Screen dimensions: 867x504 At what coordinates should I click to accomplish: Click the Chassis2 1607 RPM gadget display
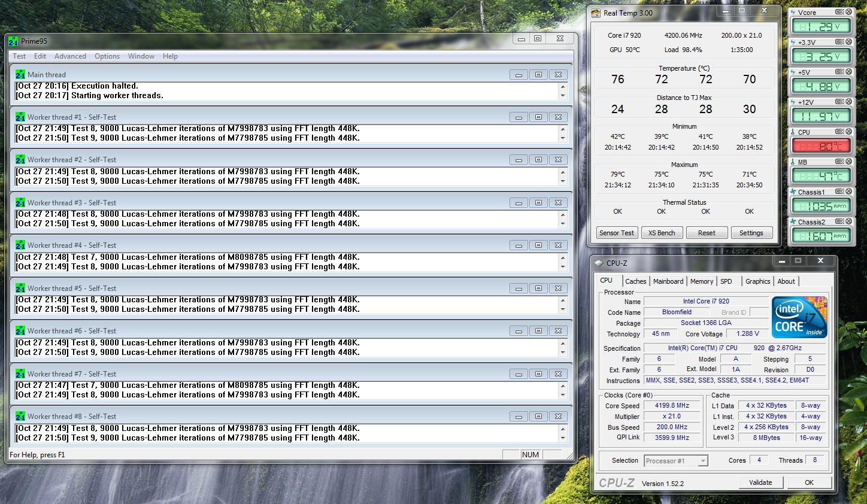[820, 236]
